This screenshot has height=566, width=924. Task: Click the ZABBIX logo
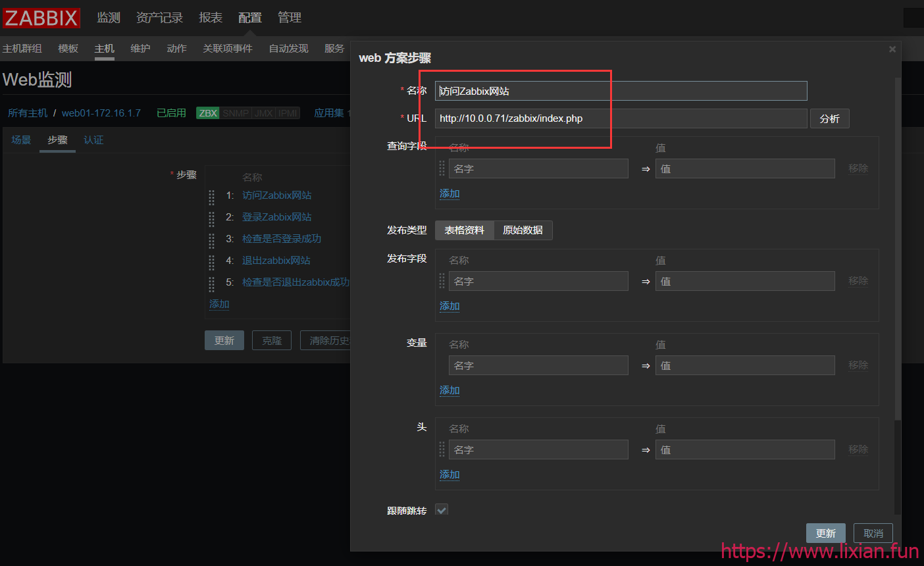click(x=41, y=18)
